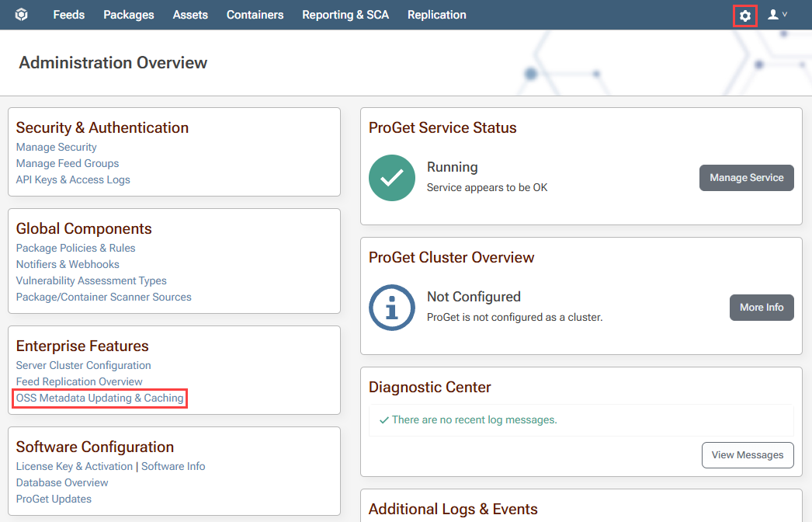Click the green Running checkmark icon
Image resolution: width=812 pixels, height=522 pixels.
tap(392, 178)
